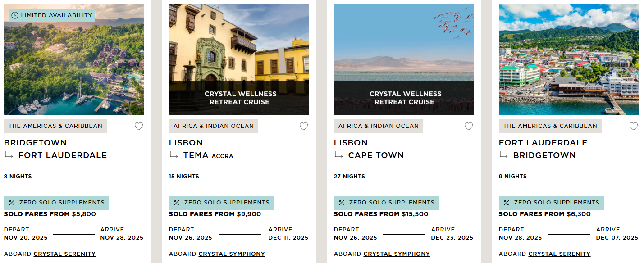644x263 pixels.
Task: Select Africa & Indian Ocean tag on Tema cruise
Action: [214, 126]
